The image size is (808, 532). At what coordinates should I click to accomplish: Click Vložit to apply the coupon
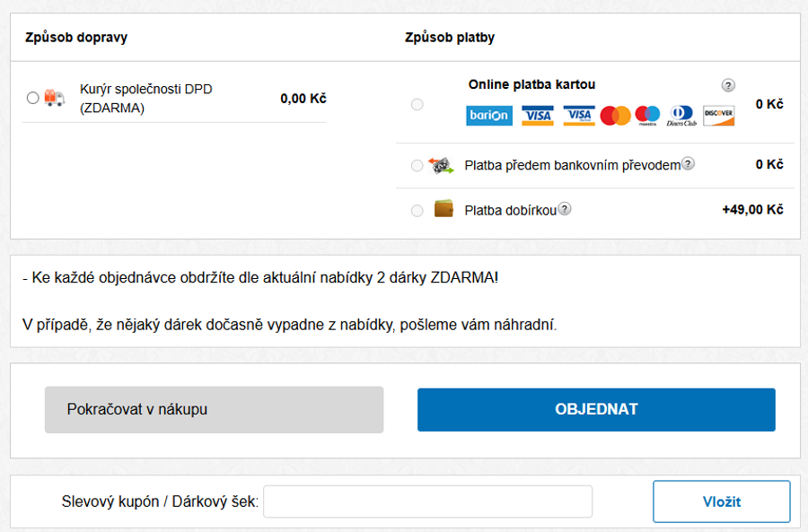[x=721, y=501]
